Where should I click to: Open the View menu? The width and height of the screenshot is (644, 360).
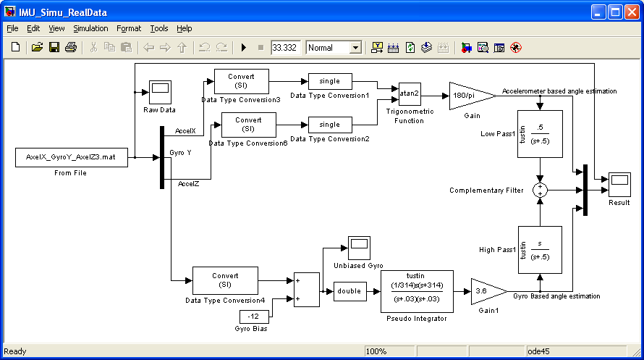click(x=56, y=28)
